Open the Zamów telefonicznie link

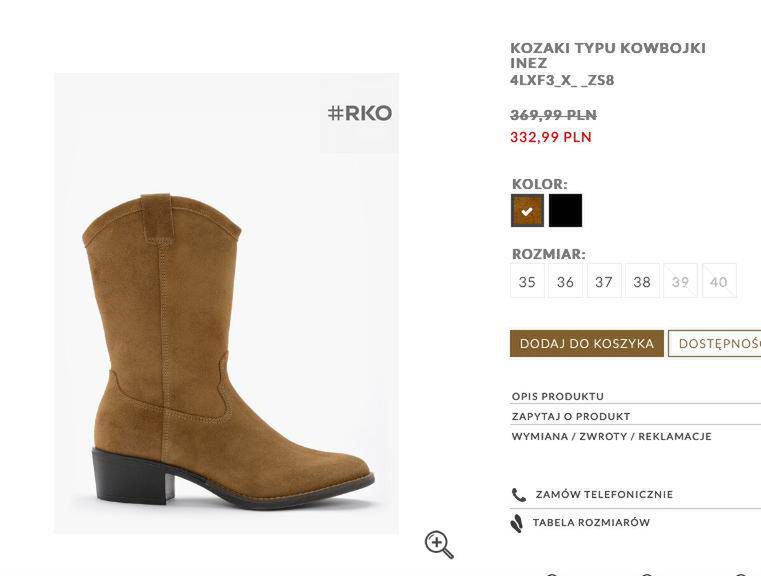point(604,494)
